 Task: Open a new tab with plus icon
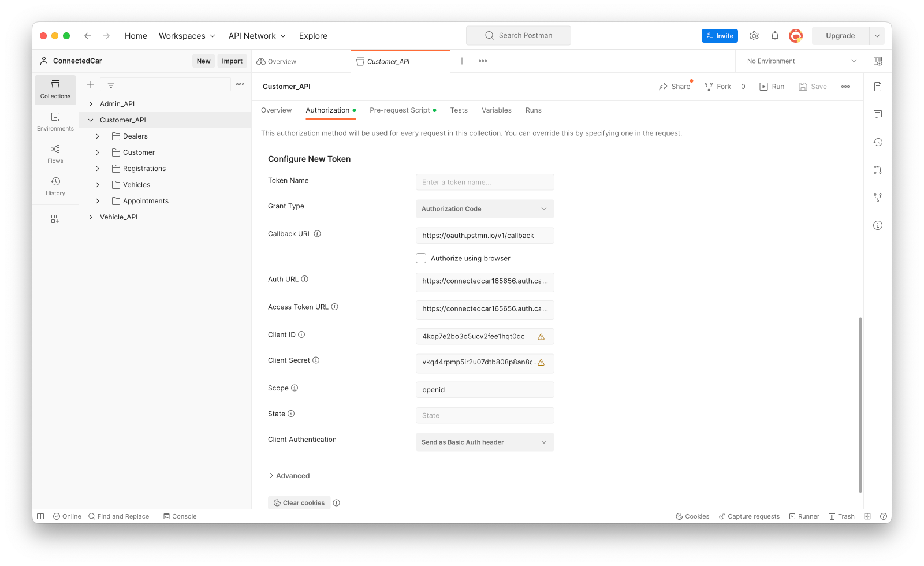coord(462,61)
